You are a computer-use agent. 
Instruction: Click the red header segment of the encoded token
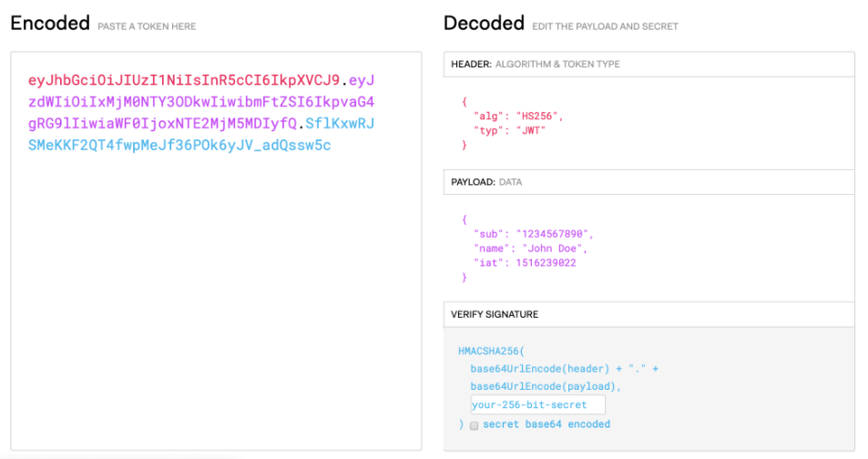click(184, 80)
